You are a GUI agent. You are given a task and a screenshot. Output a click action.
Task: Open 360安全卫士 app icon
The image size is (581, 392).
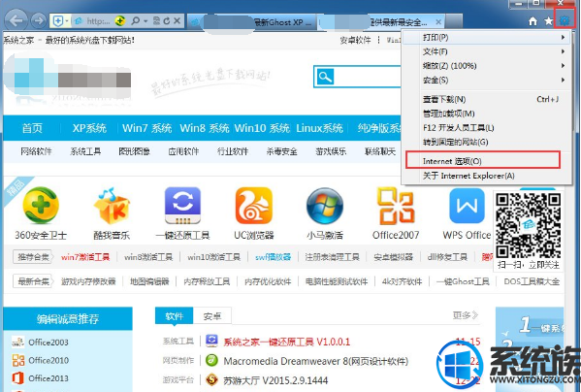point(41,206)
